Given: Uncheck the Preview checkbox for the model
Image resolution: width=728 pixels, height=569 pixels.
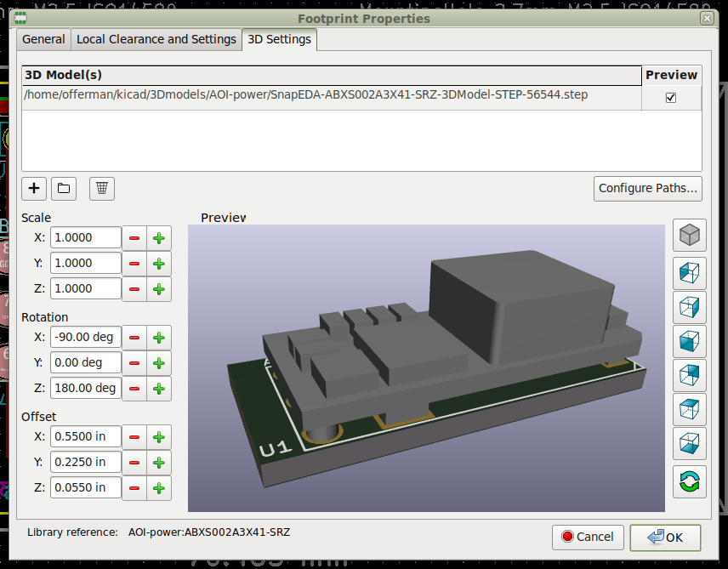Looking at the screenshot, I should [x=671, y=97].
